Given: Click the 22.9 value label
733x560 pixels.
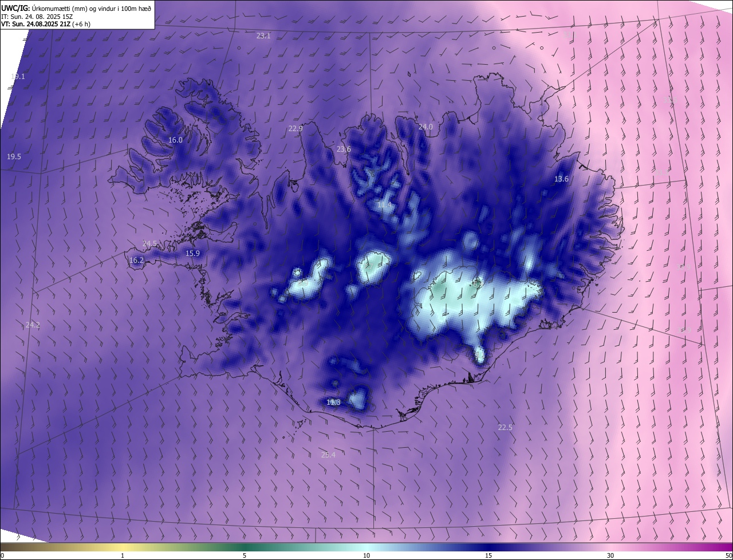Looking at the screenshot, I should (x=295, y=129).
